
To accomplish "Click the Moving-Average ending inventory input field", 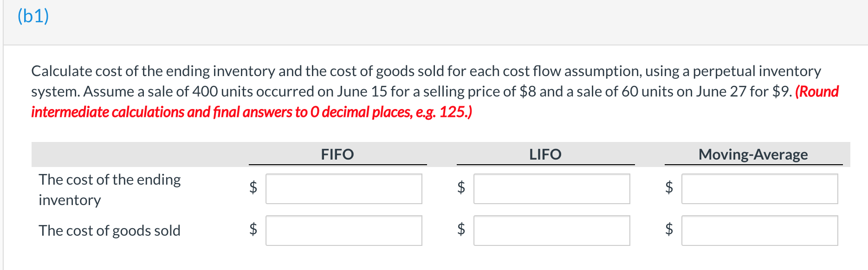I will click(x=760, y=188).
